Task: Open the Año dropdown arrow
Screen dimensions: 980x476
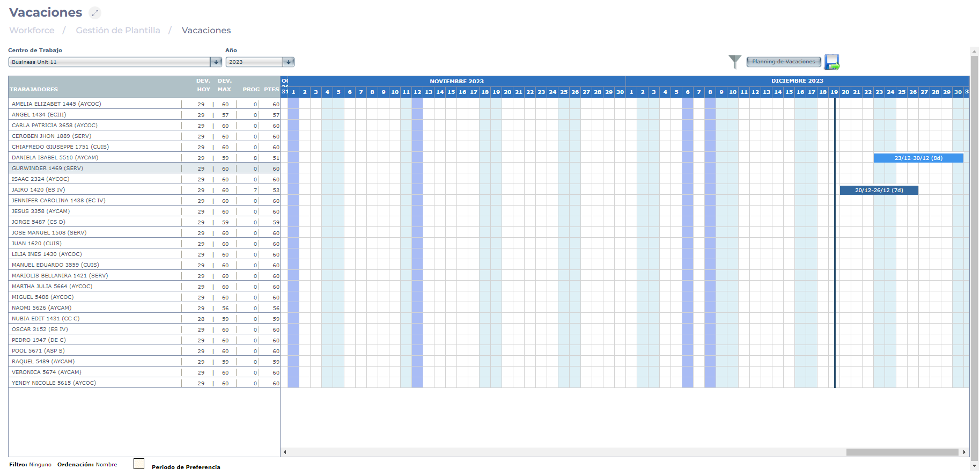Action: (288, 62)
